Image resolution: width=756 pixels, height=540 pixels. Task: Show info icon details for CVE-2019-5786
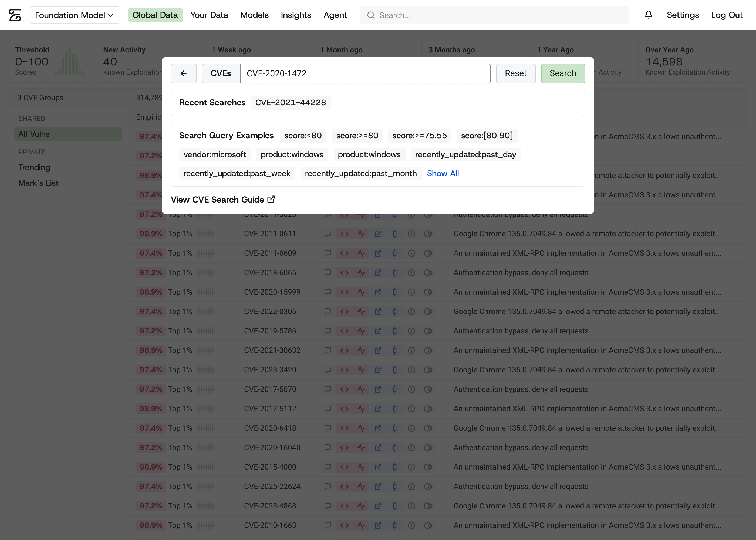pos(411,331)
